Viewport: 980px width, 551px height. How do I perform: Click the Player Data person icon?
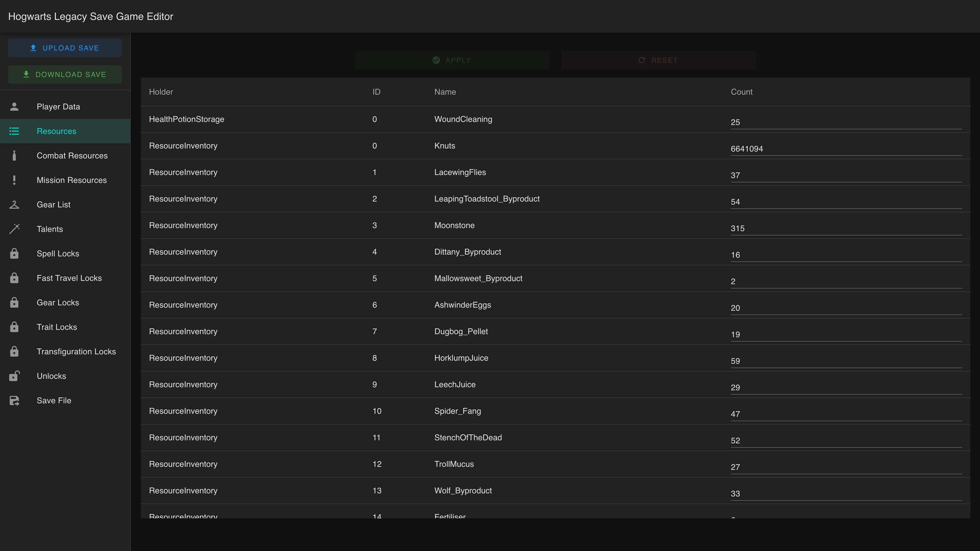tap(14, 107)
